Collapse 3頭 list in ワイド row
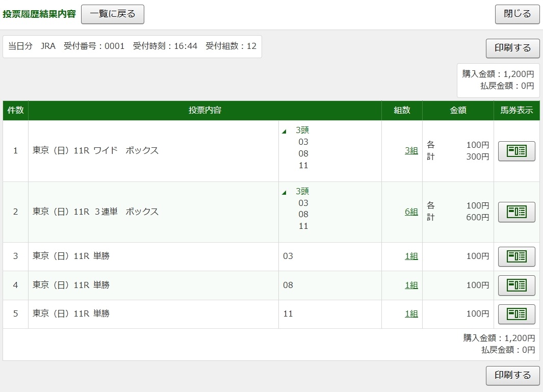Screen dimensions: 543x392 285,131
